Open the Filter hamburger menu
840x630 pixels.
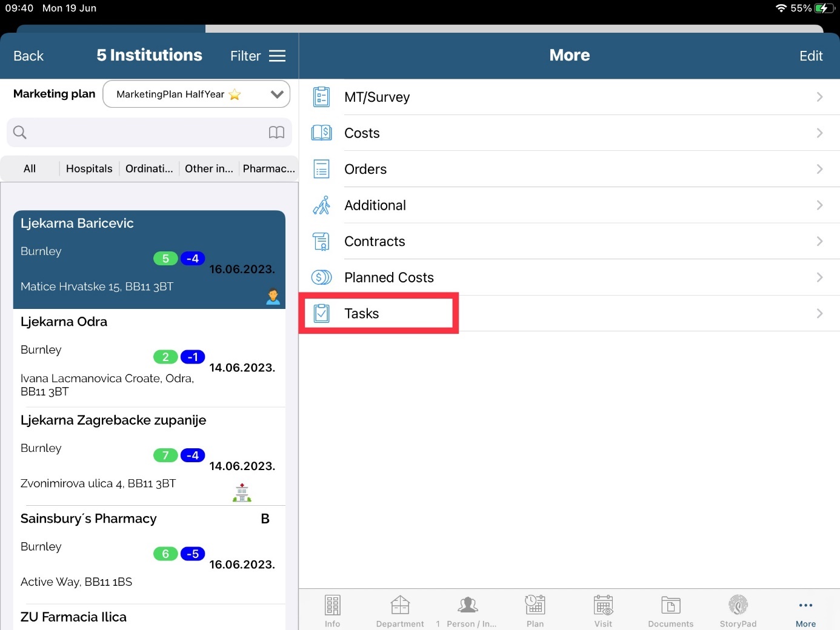(x=277, y=56)
